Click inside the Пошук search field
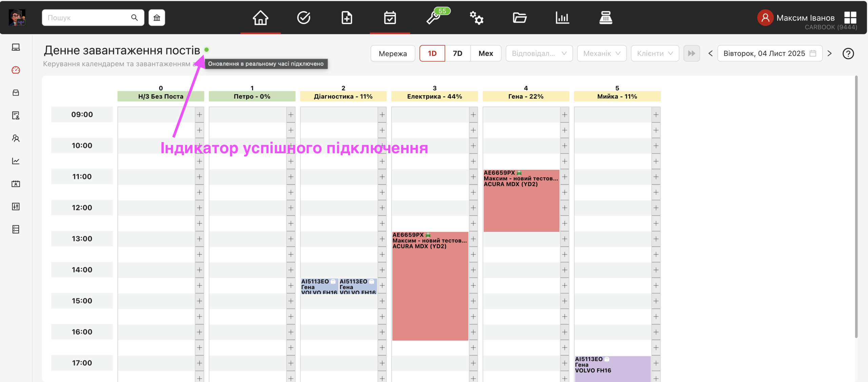This screenshot has width=868, height=382. click(88, 17)
